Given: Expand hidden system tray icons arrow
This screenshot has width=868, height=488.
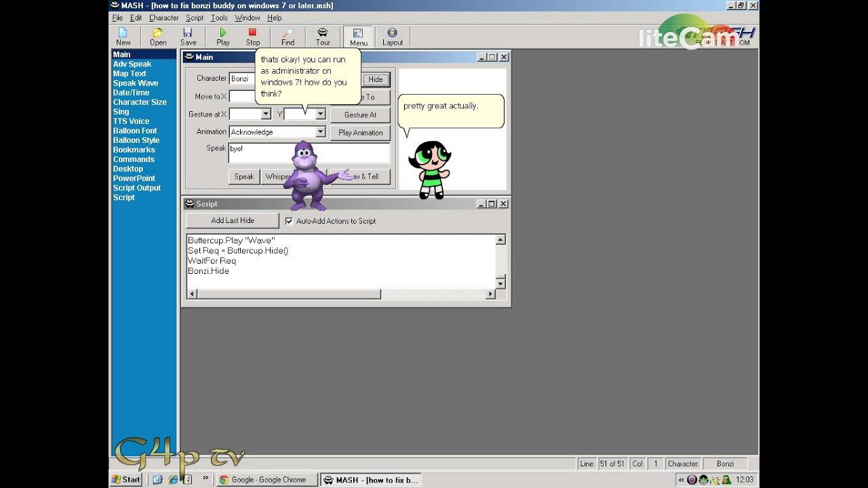Looking at the screenshot, I should (682, 480).
